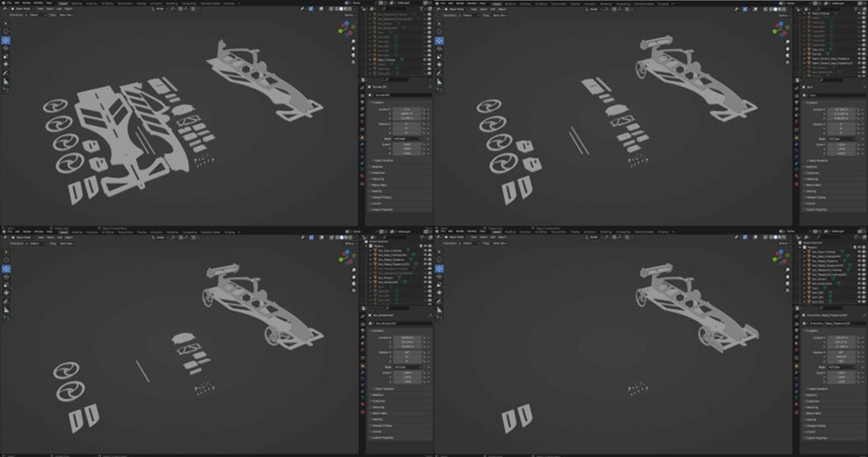Toggle eye visibility of first outliner item, bottom-left window
The width and height of the screenshot is (868, 457).
(427, 244)
